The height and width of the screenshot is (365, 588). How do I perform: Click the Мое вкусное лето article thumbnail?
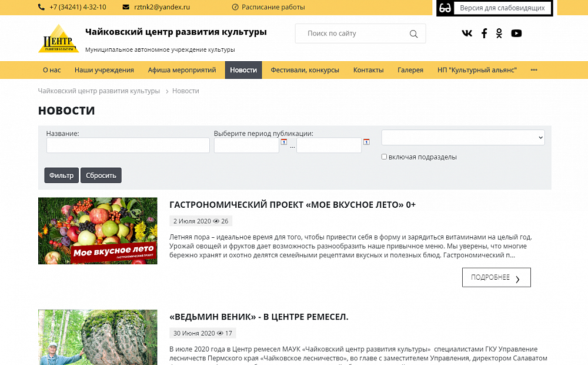(98, 231)
